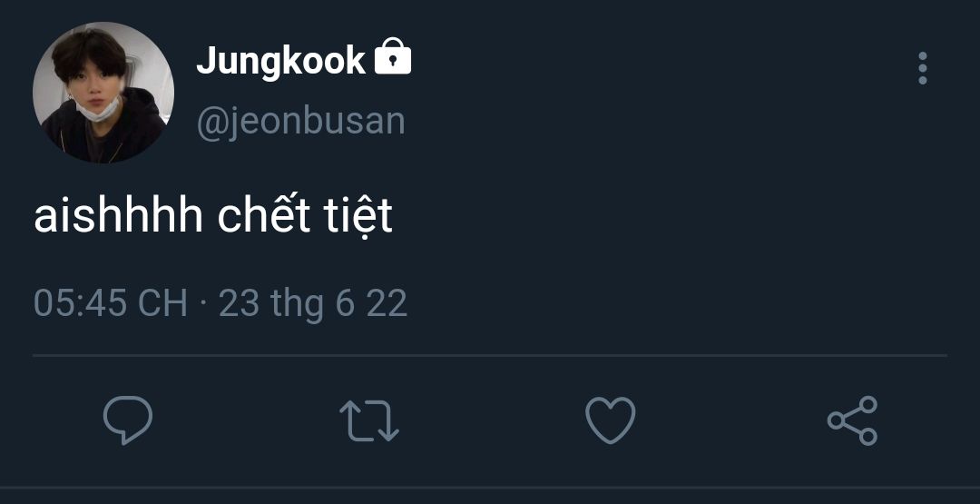Click the date "23 thg 6 22"
980x504 pixels.
[313, 303]
